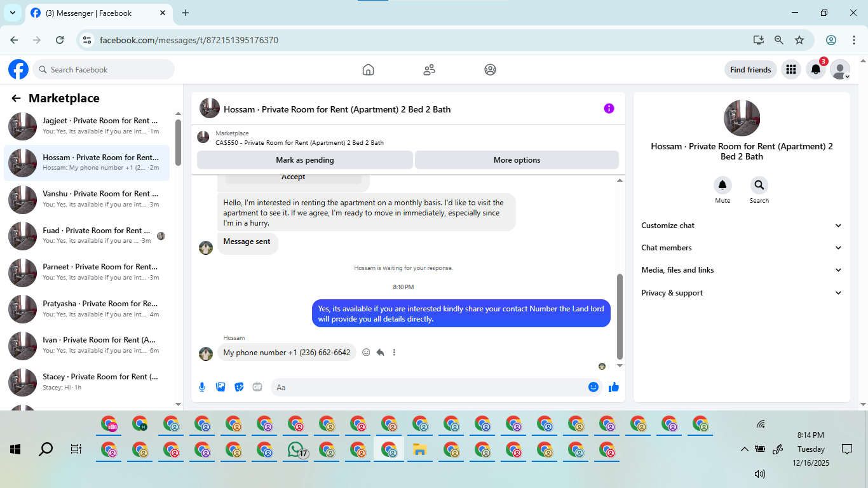Open emoji picker in message box

click(593, 387)
